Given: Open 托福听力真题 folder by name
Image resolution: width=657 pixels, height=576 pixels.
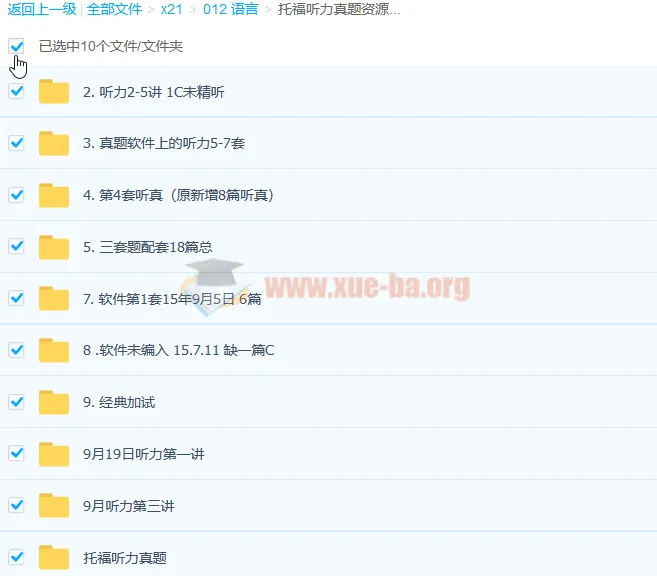Looking at the screenshot, I should point(125,558).
